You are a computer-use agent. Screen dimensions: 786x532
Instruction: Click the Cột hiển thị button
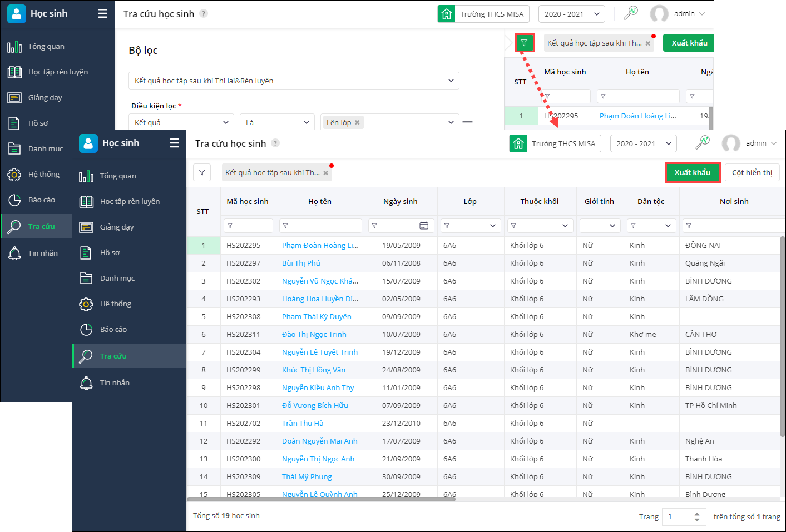click(752, 172)
